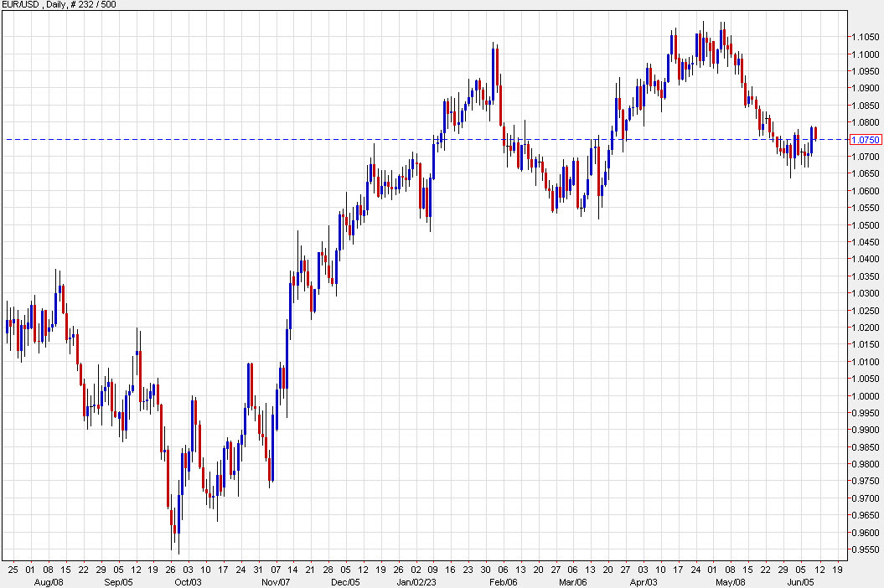Click the Mar/06 month label
884x588 pixels.
(x=573, y=582)
